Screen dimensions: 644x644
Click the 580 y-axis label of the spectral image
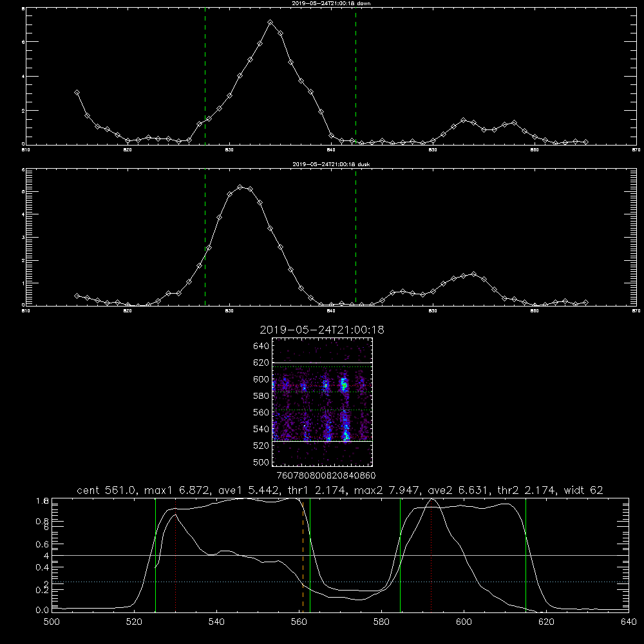click(x=261, y=396)
